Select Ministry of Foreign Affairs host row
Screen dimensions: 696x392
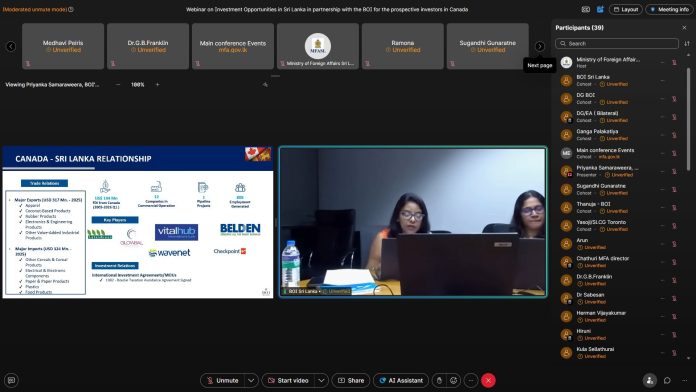tap(619, 62)
